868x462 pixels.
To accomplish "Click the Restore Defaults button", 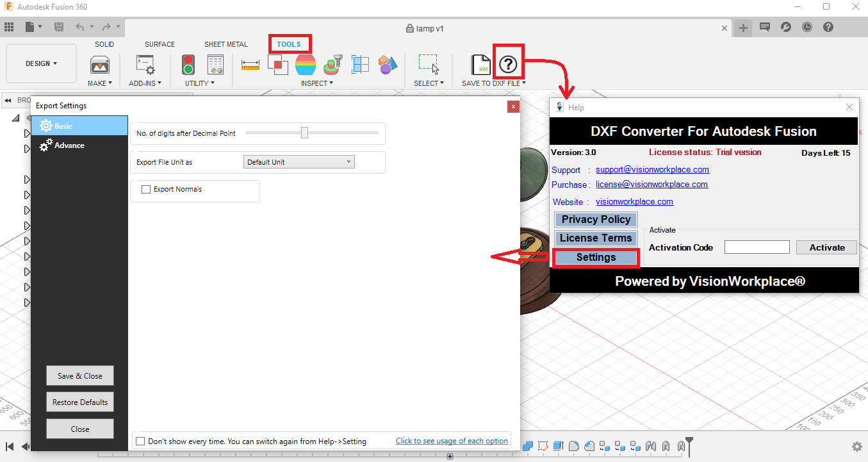I will click(x=80, y=402).
